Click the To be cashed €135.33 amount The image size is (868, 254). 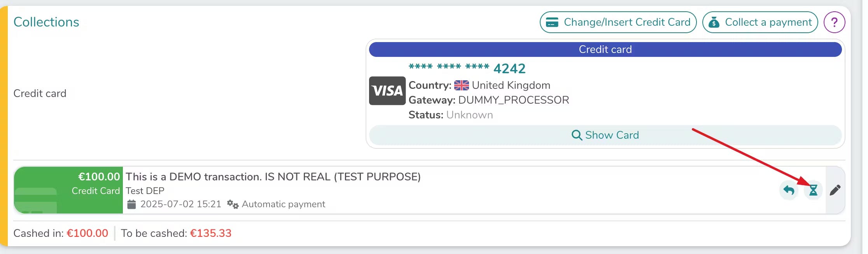click(x=210, y=233)
